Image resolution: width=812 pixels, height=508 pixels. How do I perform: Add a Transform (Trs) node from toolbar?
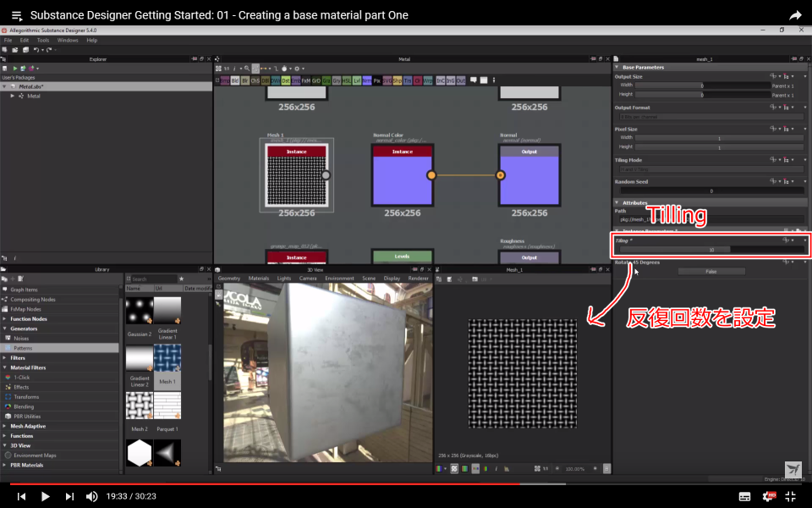pyautogui.click(x=408, y=80)
